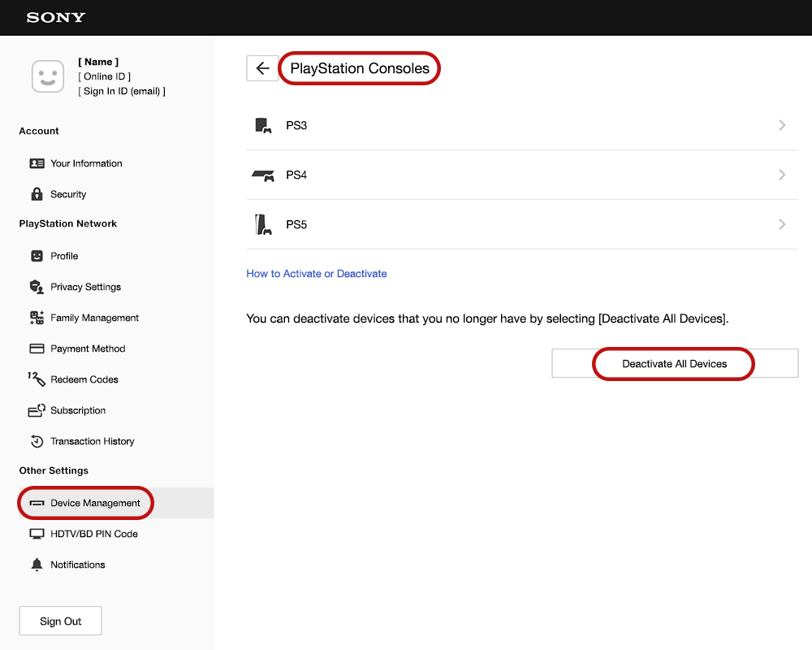This screenshot has height=650, width=812.
Task: Go back using the arrow beside PlayStation Consoles
Action: pyautogui.click(x=262, y=68)
